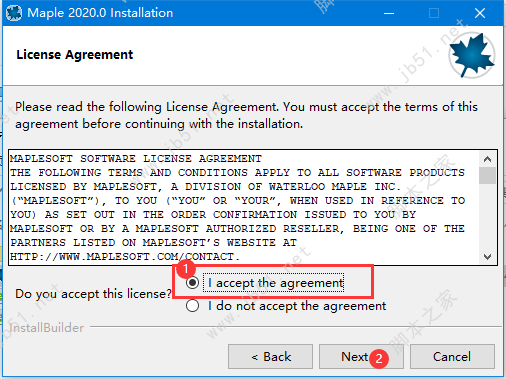This screenshot has width=506, height=379.
Task: Click the Maple leaf logo in the header
Action: point(472,55)
